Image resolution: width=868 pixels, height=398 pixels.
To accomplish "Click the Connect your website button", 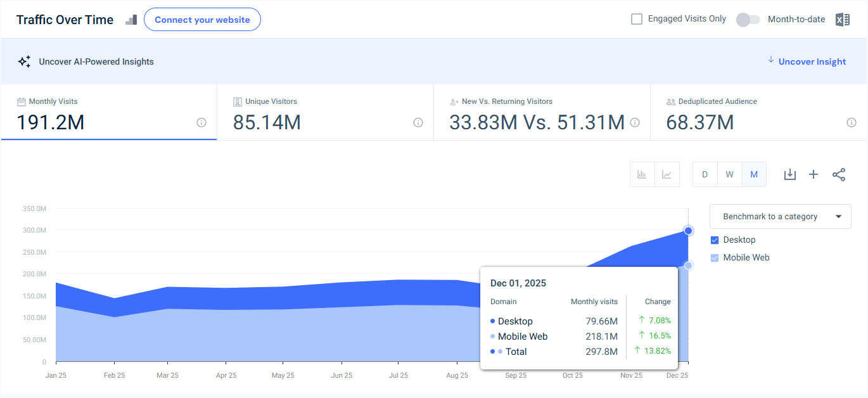I will click(x=202, y=19).
